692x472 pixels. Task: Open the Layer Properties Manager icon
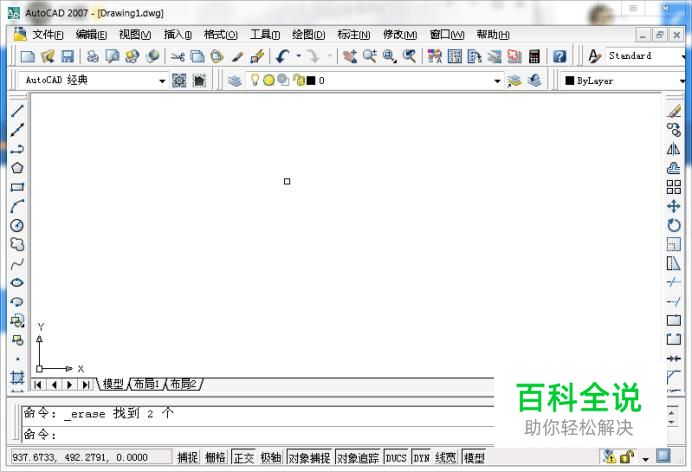[234, 80]
